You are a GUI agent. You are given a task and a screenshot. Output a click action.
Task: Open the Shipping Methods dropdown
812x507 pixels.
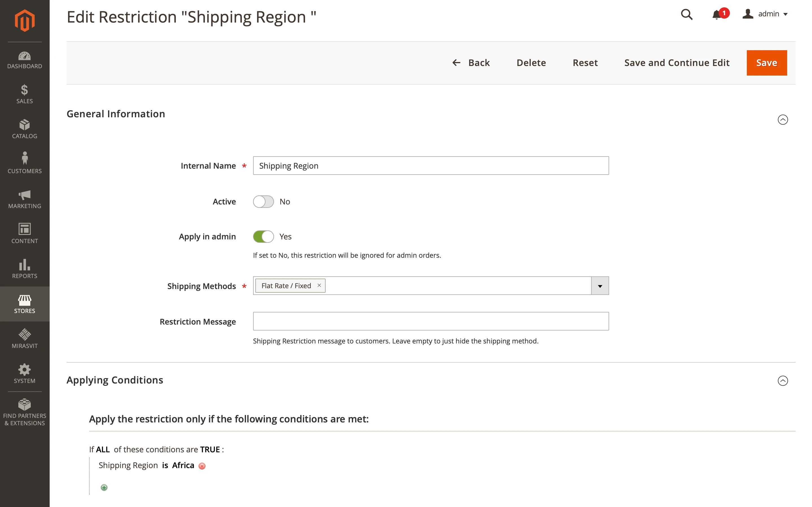(599, 286)
